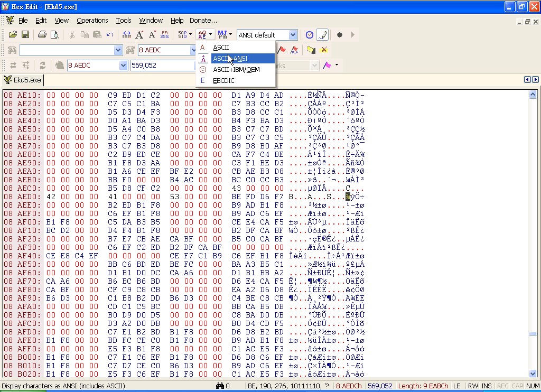The image size is (541, 392).
Task: Click the Donate... menu item
Action: click(x=203, y=21)
